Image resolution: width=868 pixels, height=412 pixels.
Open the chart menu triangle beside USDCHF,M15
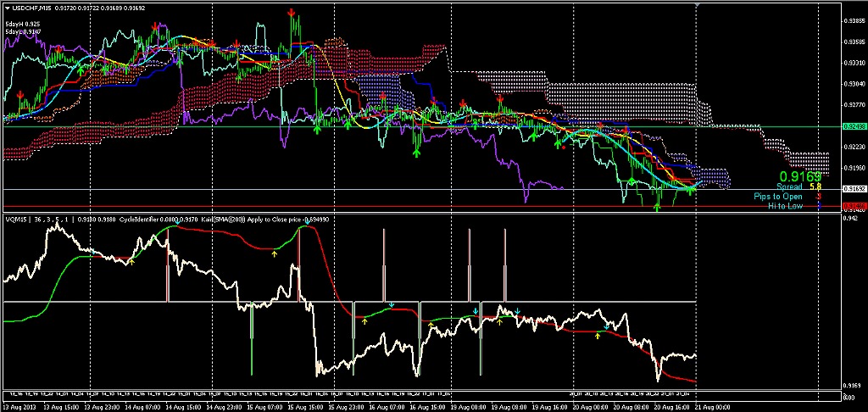8,8
